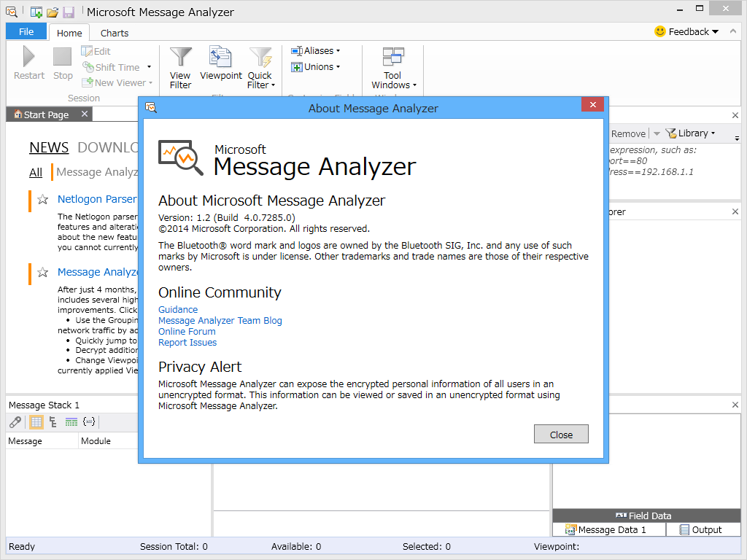The width and height of the screenshot is (747, 560).
Task: Open a new session with the New Session icon
Action: tap(35, 12)
